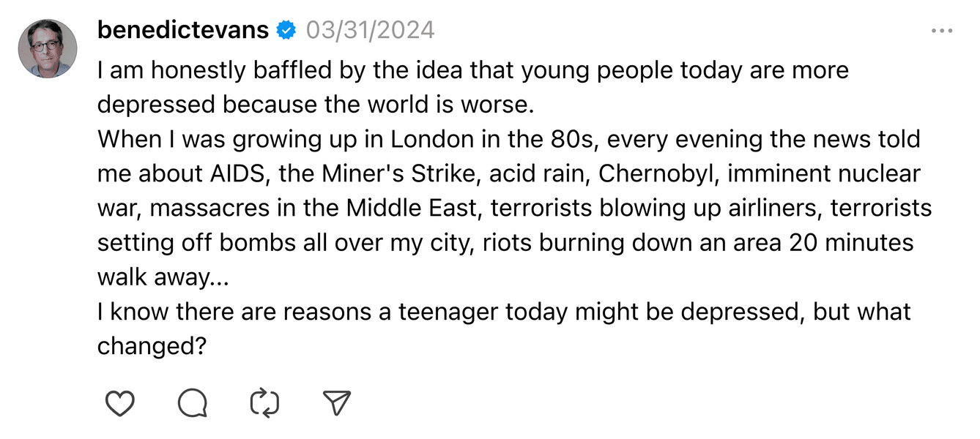Click the line starting "I am honestly baffled"
The height and width of the screenshot is (439, 980).
pos(473,70)
